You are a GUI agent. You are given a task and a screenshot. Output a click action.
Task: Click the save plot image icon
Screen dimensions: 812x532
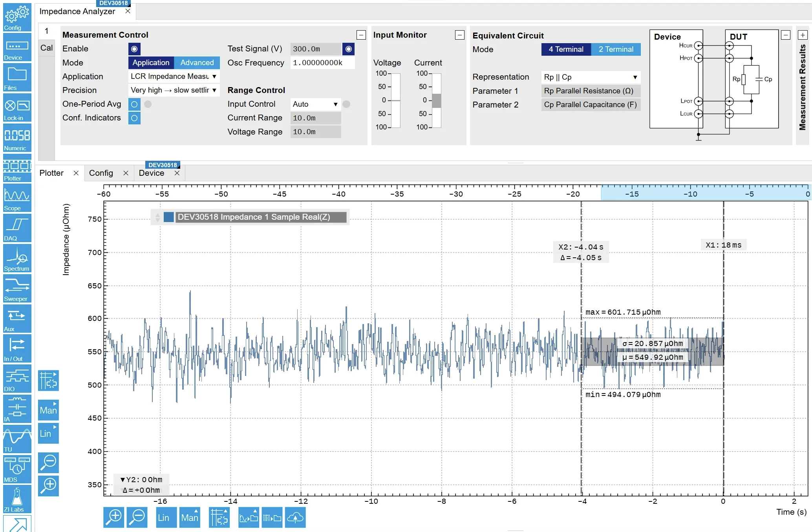249,517
